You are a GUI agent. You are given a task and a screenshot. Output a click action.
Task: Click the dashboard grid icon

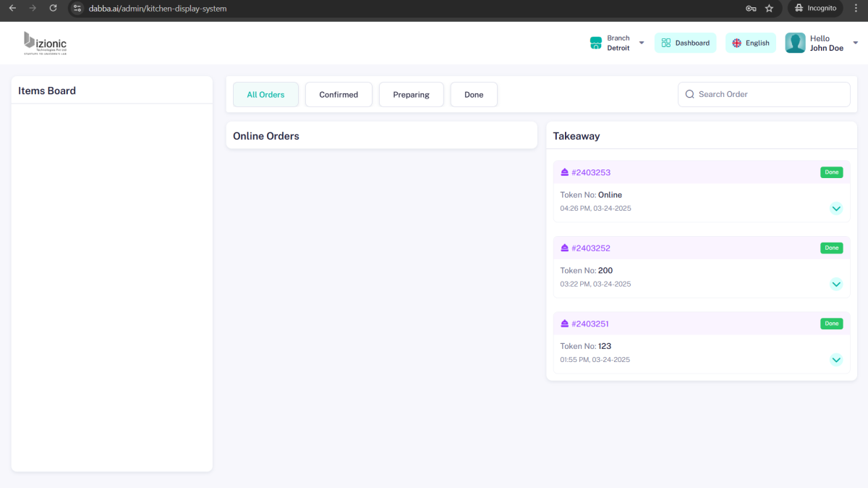coord(666,43)
